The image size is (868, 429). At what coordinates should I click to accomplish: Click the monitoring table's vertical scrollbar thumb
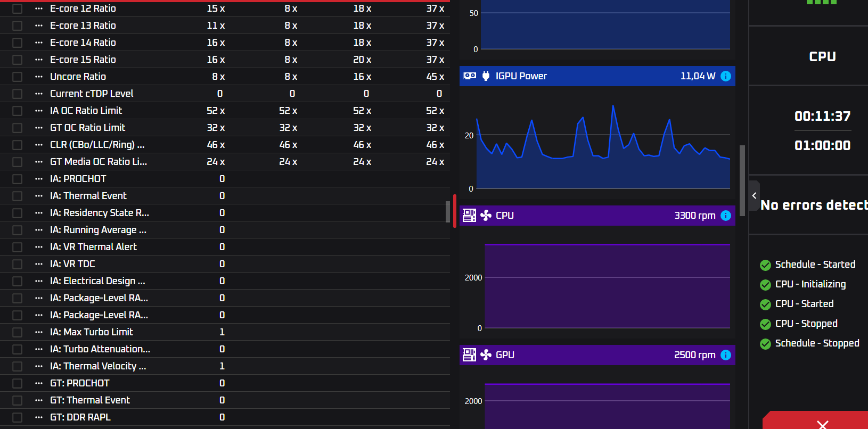click(448, 212)
